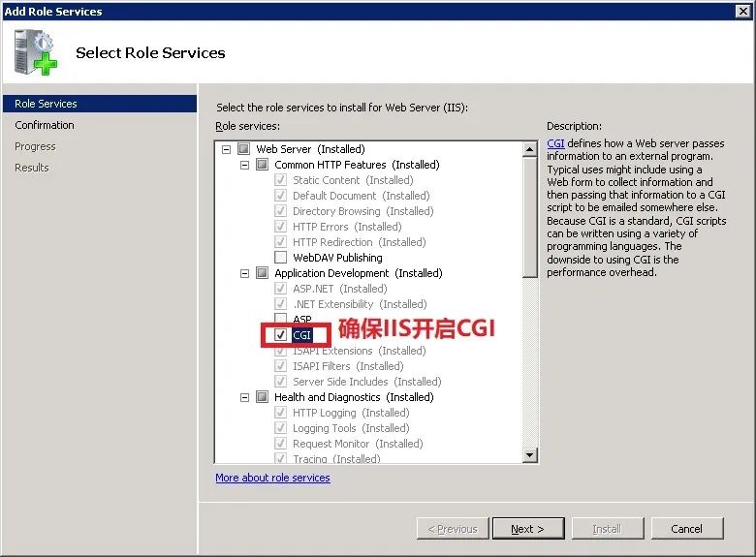Uncheck the CGI checkbox
The image size is (756, 557).
click(281, 335)
